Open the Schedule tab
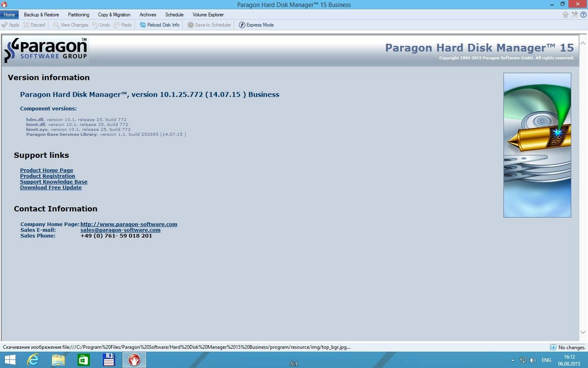 click(174, 15)
